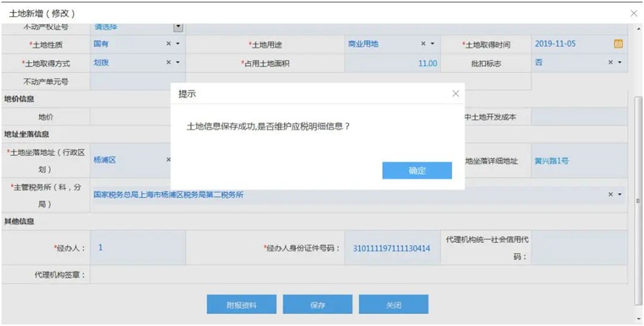Click the vertical scrollbar on the right
Image resolution: width=644 pixels, height=326 pixels.
(638, 201)
